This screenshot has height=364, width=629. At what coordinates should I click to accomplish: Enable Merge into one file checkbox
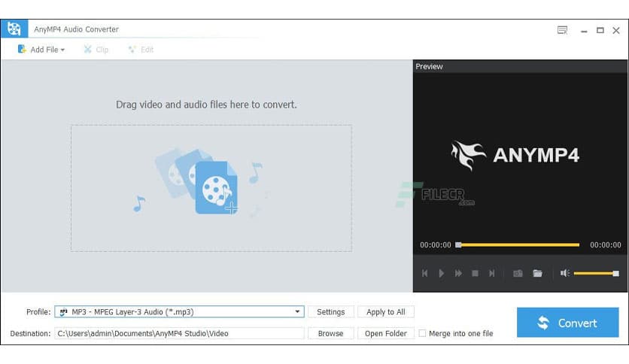422,333
